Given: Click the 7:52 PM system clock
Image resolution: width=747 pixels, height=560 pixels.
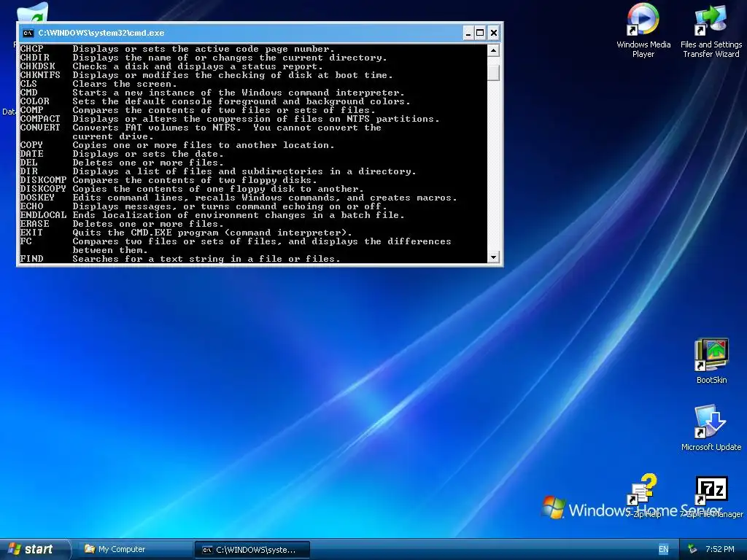Looking at the screenshot, I should click(x=719, y=549).
